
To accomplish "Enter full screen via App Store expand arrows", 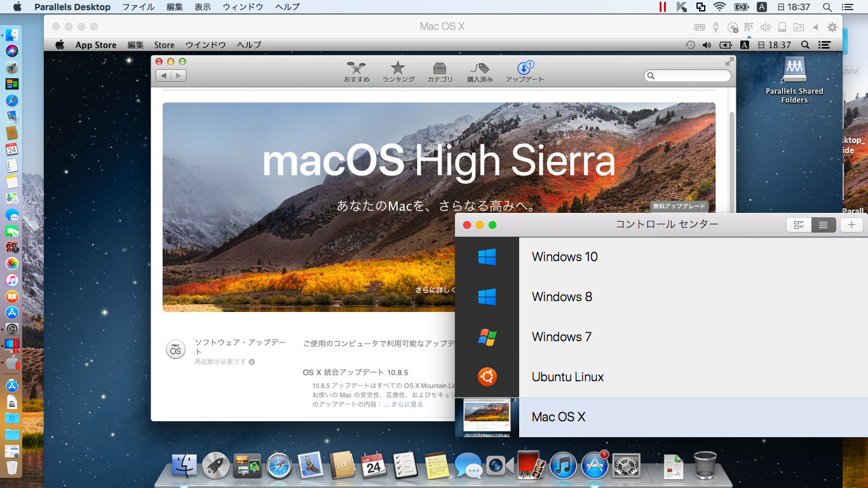I will pos(729,62).
